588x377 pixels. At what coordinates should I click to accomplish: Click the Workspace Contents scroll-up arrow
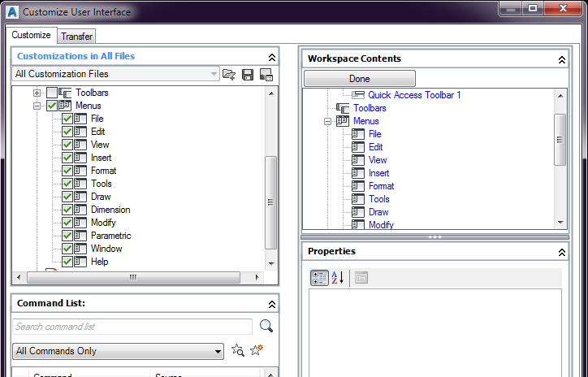pos(560,96)
